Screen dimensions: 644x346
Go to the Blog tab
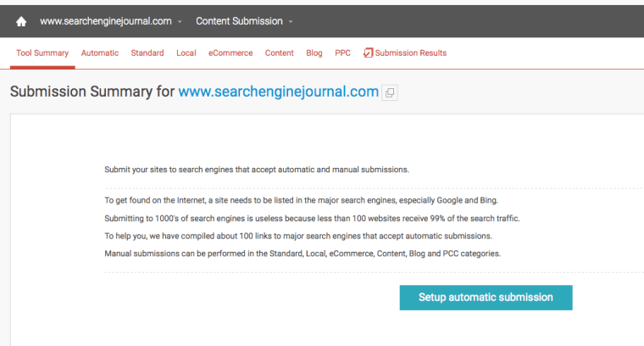pyautogui.click(x=314, y=53)
